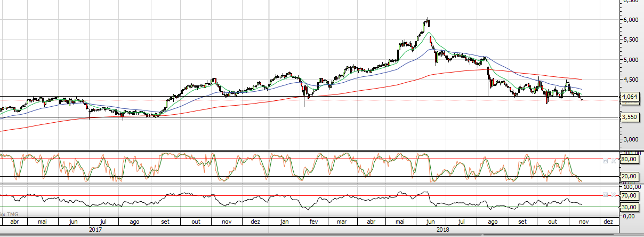The image size is (644, 237).
Task: Click the 'dez' 2018 month marker
Action: (607, 222)
